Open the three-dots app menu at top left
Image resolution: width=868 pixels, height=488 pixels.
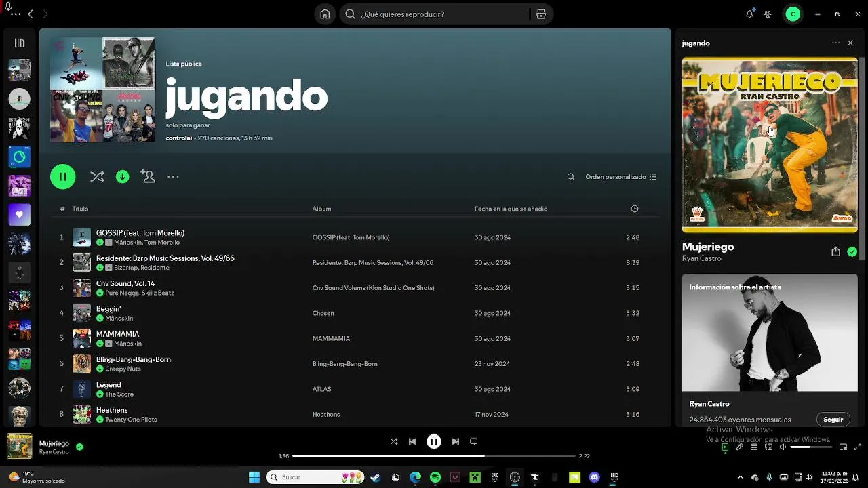[16, 14]
